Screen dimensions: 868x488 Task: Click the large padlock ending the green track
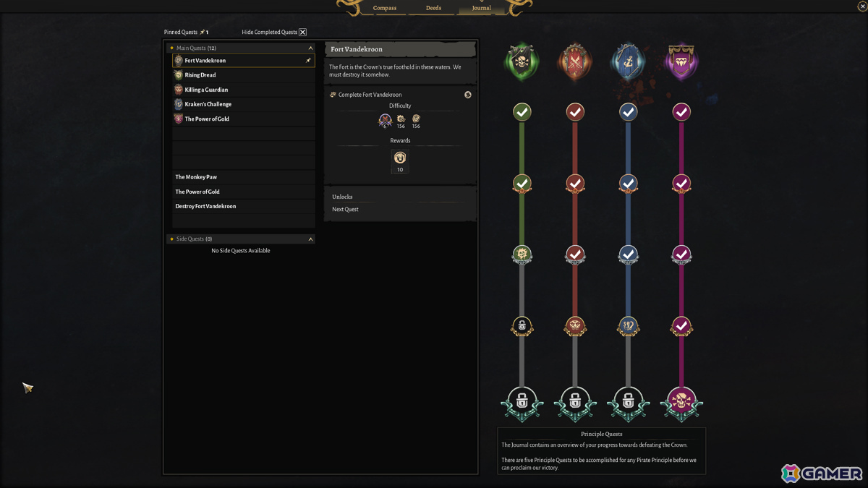(x=522, y=403)
